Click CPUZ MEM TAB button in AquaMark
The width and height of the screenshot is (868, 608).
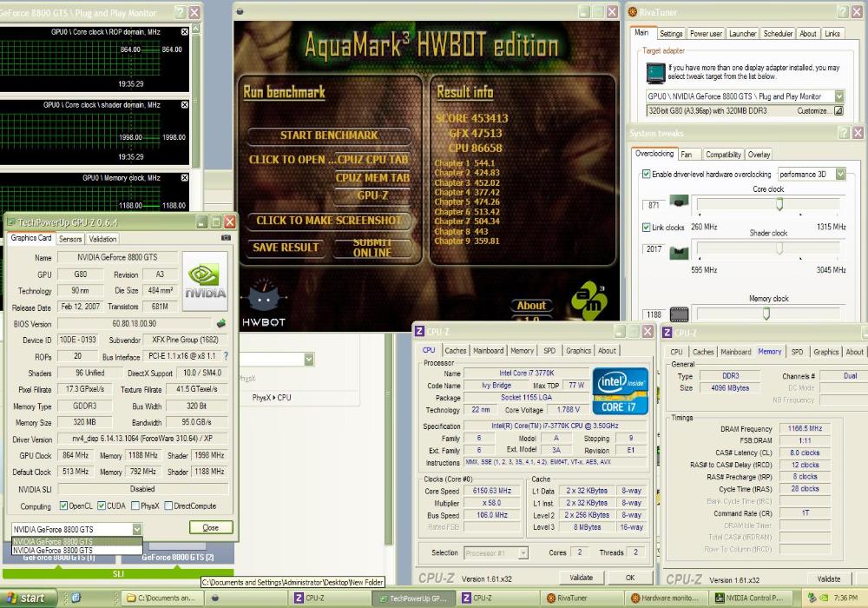[372, 178]
